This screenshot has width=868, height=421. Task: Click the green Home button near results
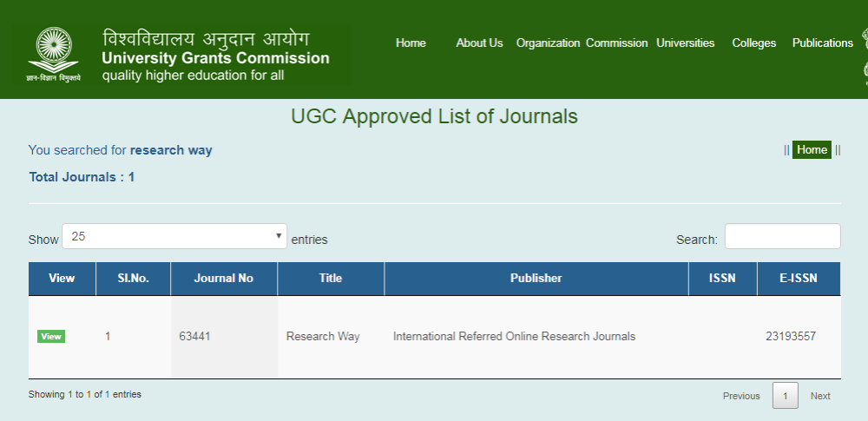pyautogui.click(x=812, y=149)
